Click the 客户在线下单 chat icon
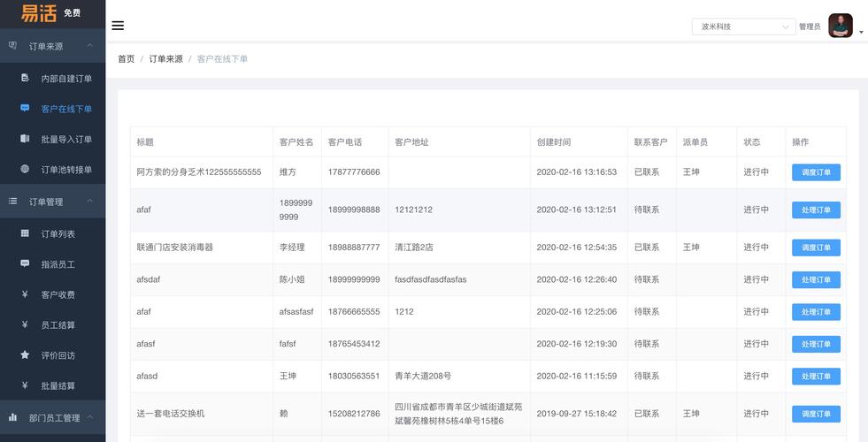The image size is (868, 442). [x=25, y=109]
